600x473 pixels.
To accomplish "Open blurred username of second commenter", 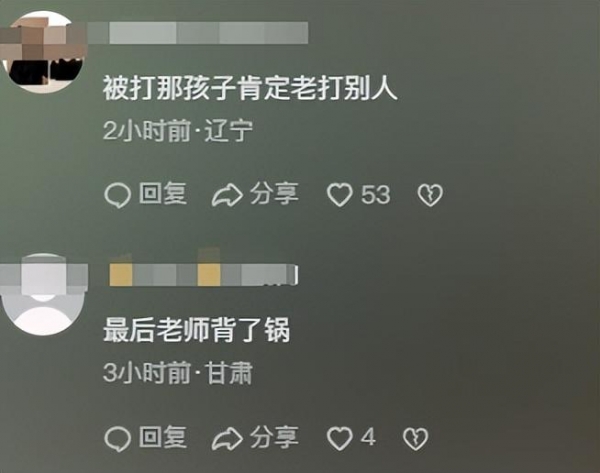I will point(204,274).
